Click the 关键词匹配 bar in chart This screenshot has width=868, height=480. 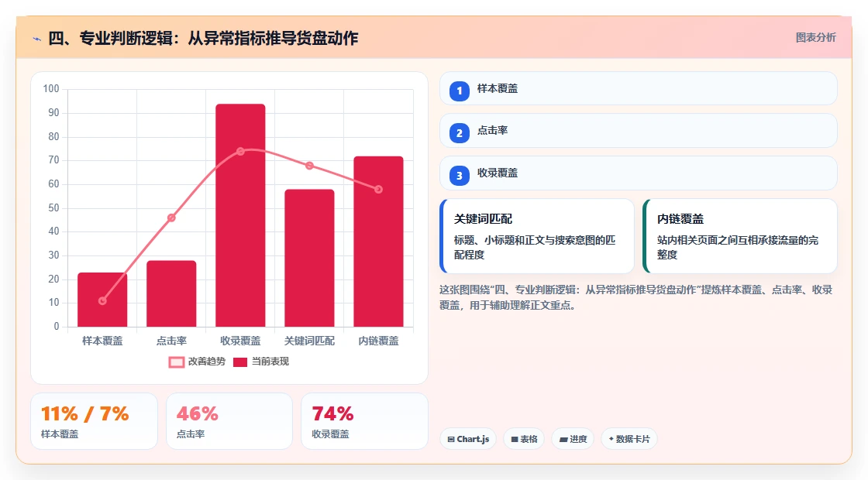click(309, 258)
